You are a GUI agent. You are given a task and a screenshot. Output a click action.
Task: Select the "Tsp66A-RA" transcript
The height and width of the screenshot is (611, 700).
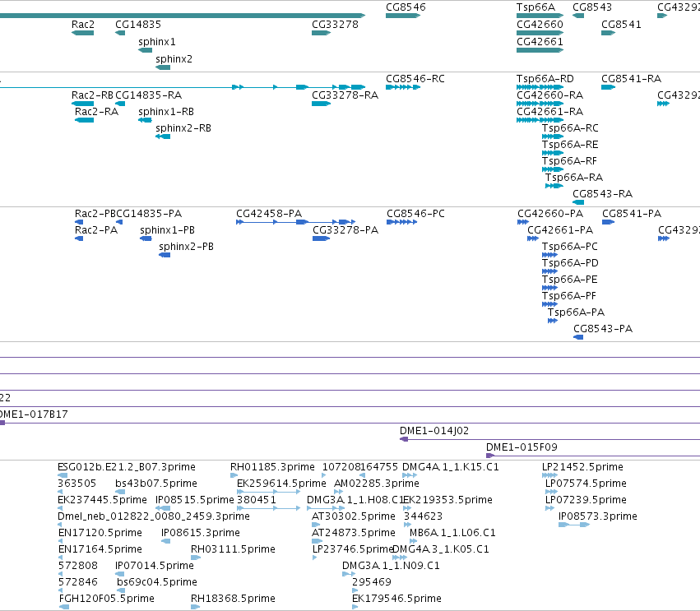(x=573, y=178)
